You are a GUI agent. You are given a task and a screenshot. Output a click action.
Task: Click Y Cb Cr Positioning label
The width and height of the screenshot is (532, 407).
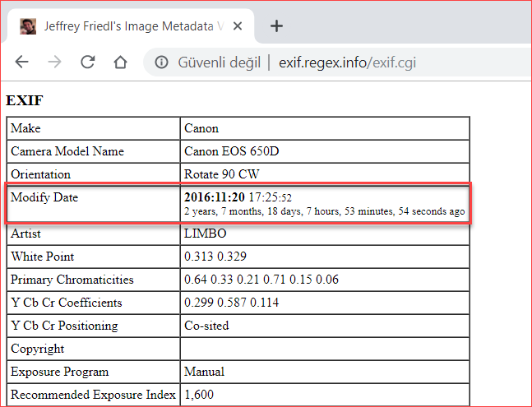64,326
